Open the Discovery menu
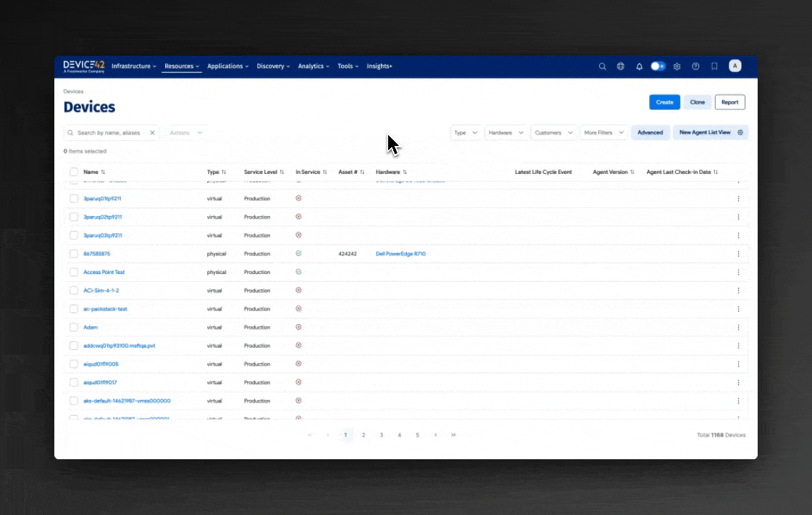The width and height of the screenshot is (812, 515). coord(273,67)
